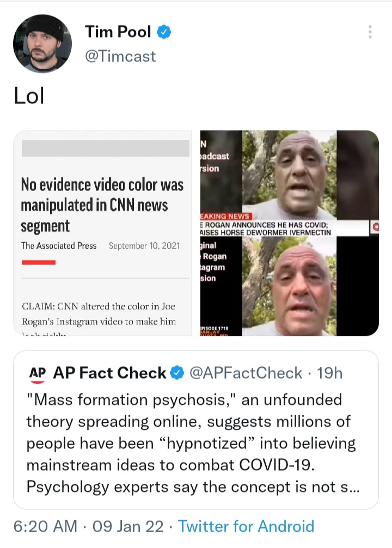Tap the 6:20 AM 09 Jan 22 timestamp

coord(88,526)
